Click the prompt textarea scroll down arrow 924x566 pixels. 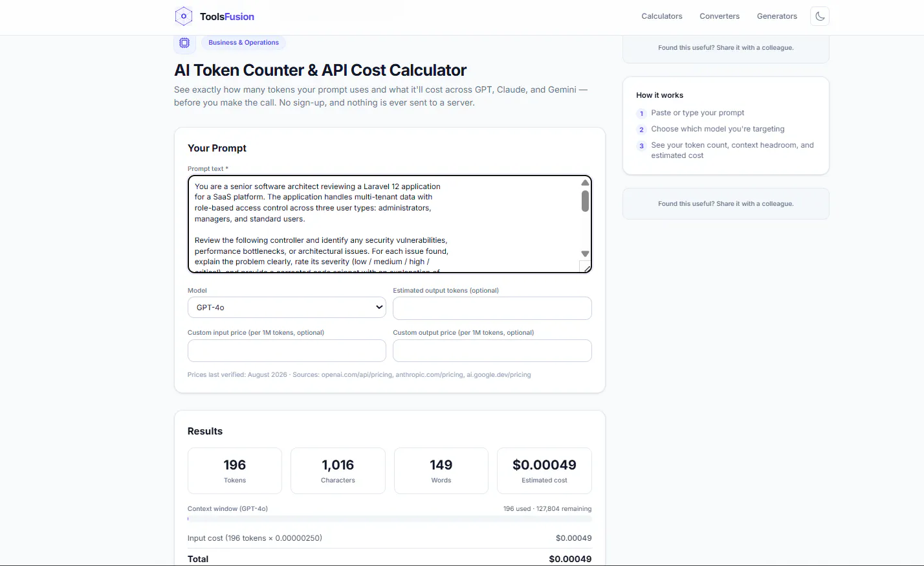(585, 254)
